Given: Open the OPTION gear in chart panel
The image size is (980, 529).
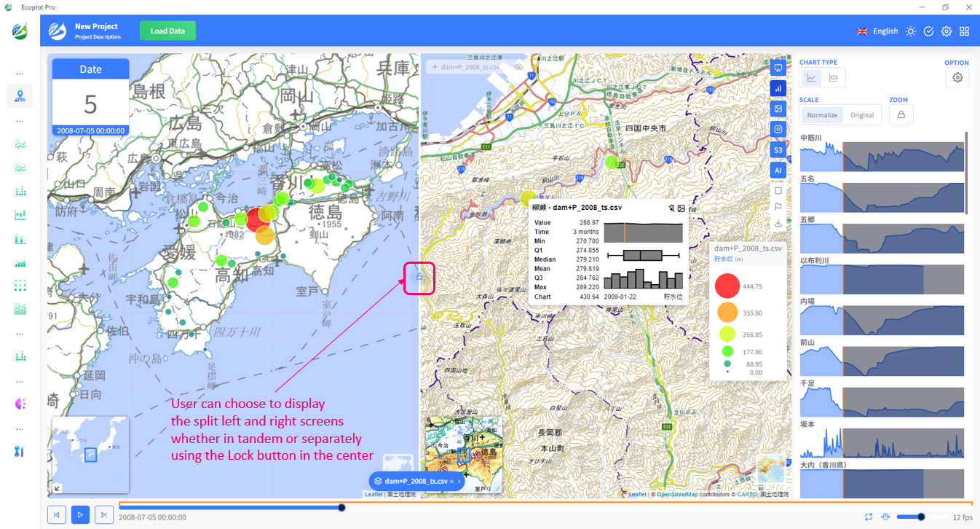Looking at the screenshot, I should pos(957,77).
